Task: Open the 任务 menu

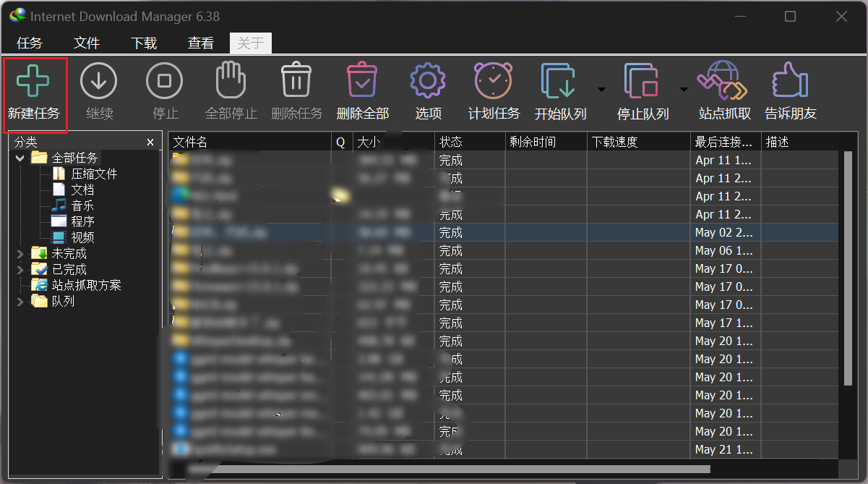Action: [30, 43]
